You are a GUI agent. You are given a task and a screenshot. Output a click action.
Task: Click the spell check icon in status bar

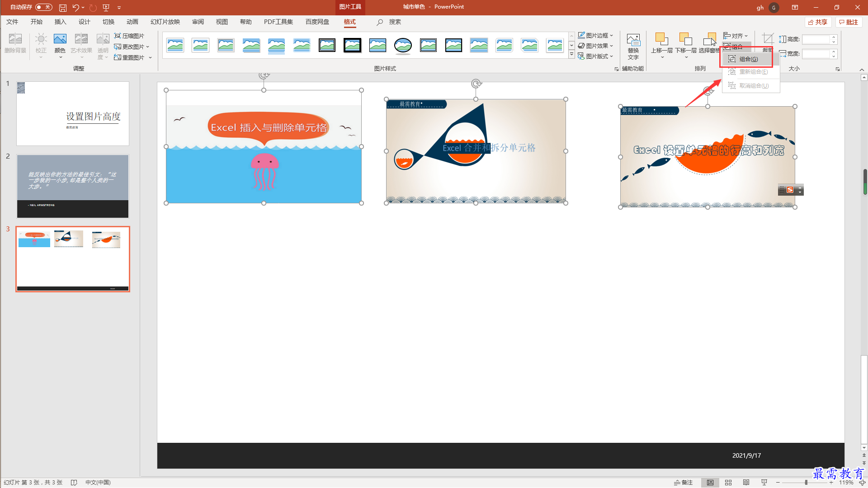[x=74, y=483]
